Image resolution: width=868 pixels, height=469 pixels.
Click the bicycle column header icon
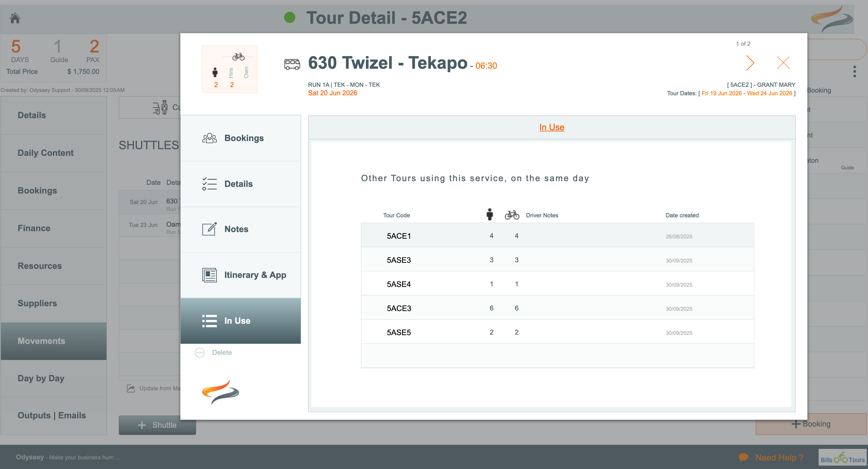tap(512, 215)
